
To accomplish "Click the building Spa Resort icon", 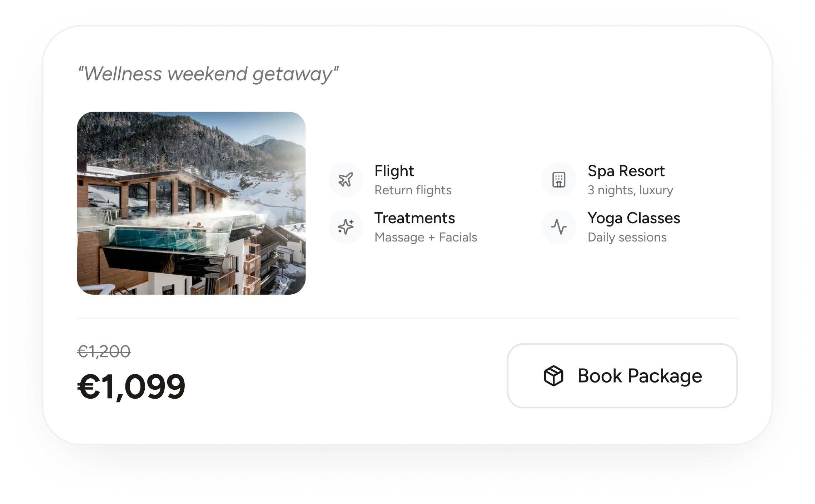I will tap(559, 180).
